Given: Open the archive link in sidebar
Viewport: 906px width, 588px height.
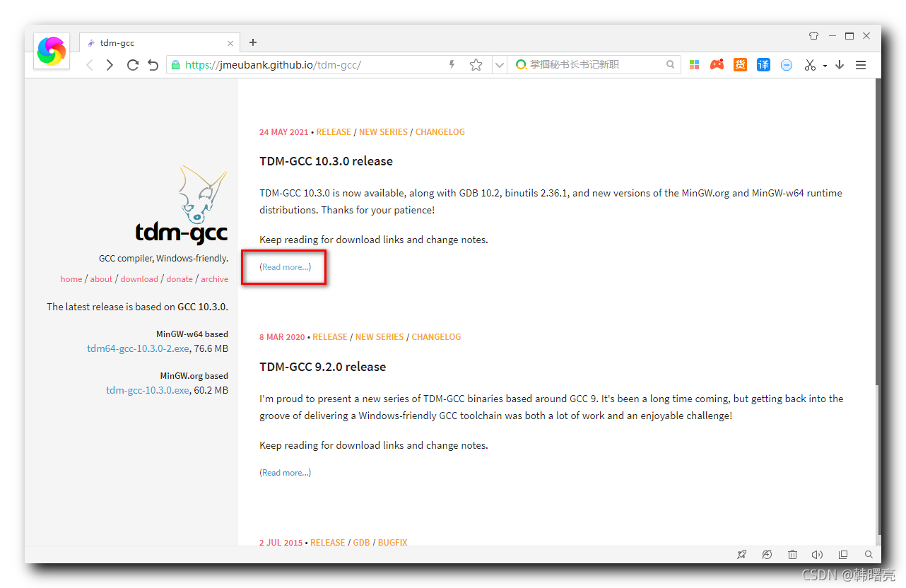Looking at the screenshot, I should pyautogui.click(x=215, y=279).
